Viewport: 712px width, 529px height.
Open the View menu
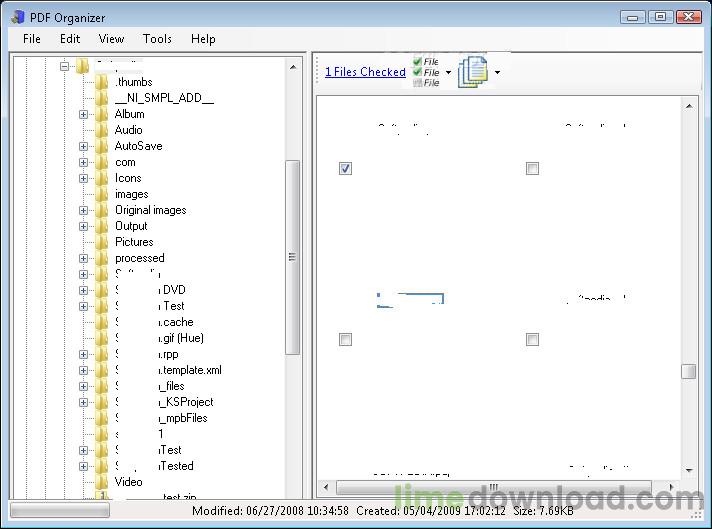[x=111, y=39]
